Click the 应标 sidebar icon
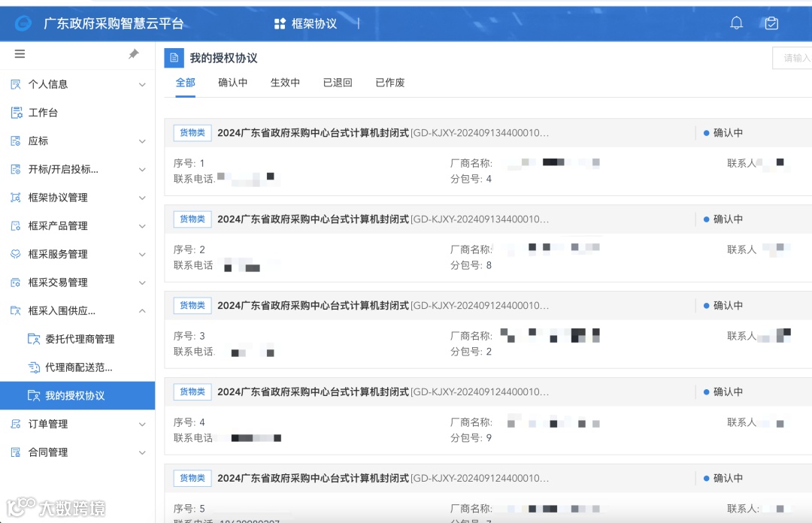 click(x=16, y=141)
